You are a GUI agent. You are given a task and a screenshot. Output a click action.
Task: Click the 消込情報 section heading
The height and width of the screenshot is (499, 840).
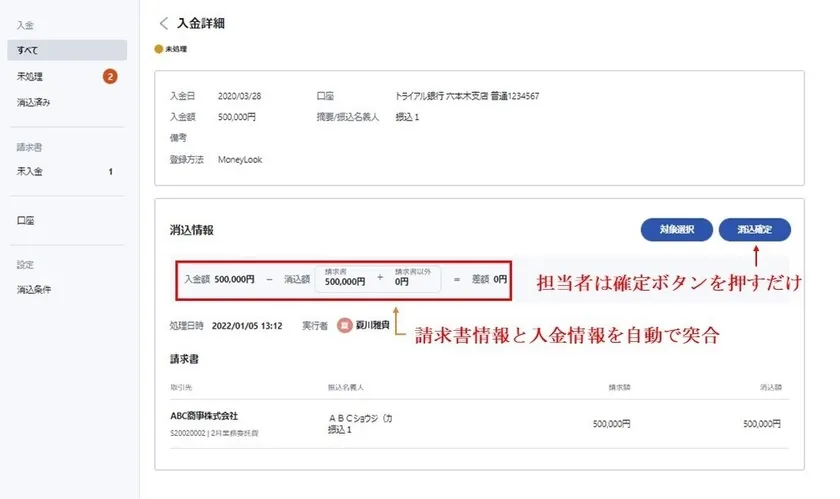[192, 230]
